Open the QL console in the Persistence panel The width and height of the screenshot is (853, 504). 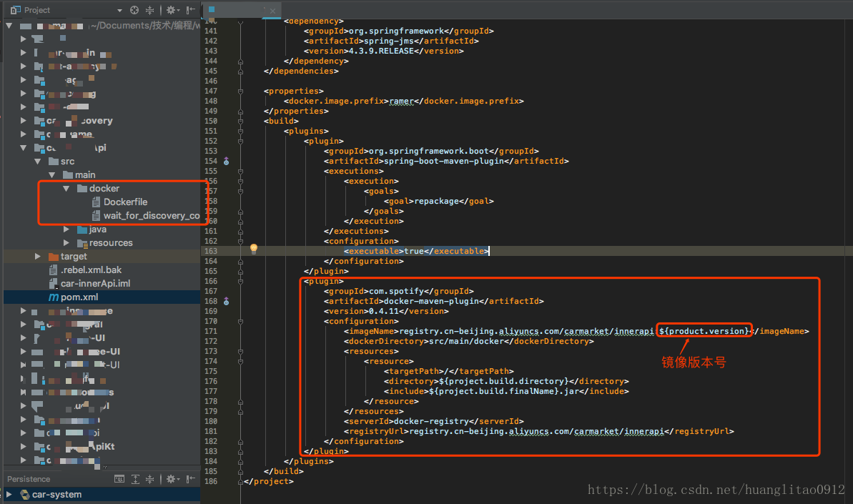[119, 479]
